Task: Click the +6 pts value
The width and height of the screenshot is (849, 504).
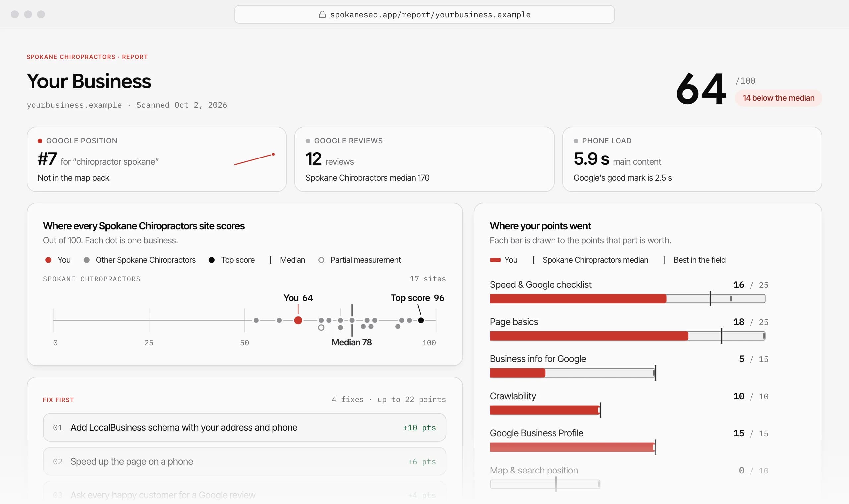Action: [x=422, y=462]
